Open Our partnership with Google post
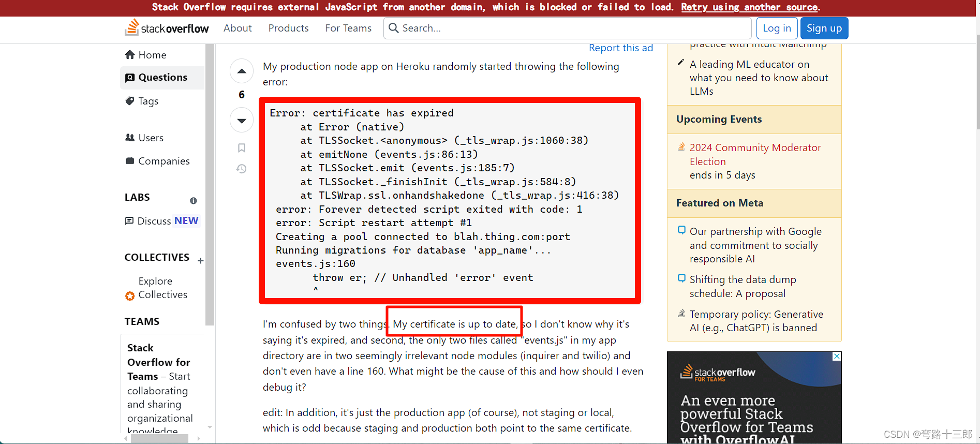980x444 pixels. click(x=755, y=245)
